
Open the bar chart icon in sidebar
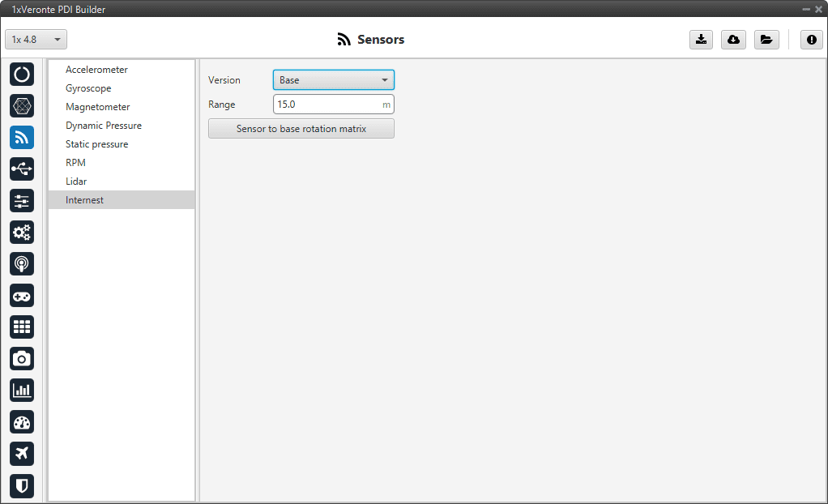(22, 390)
